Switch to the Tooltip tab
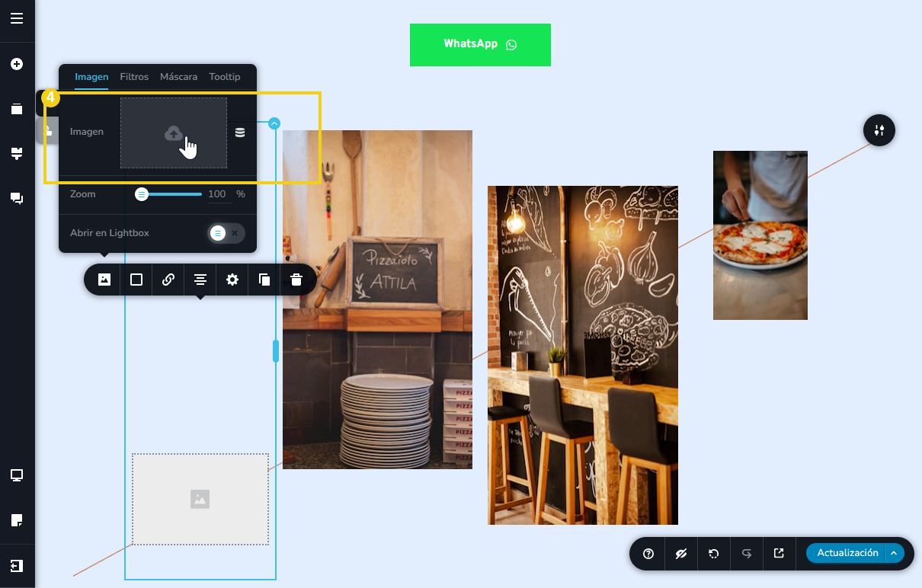Screen dimensions: 922x588 pos(225,77)
